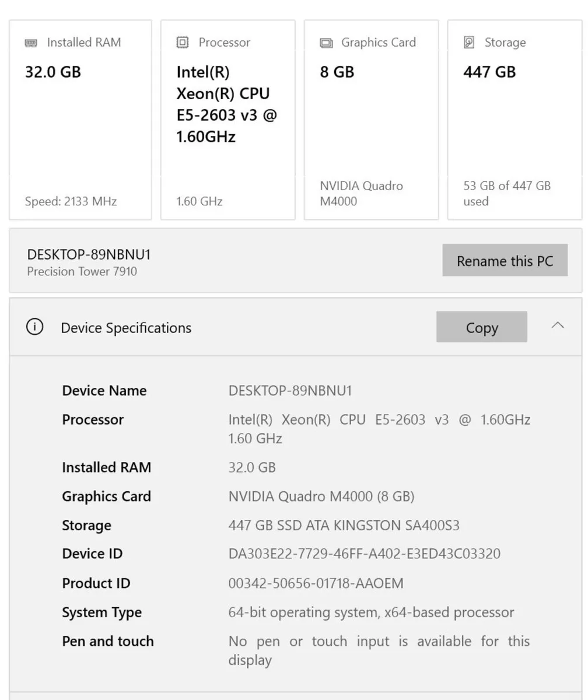Click the Processor chip icon

181,42
